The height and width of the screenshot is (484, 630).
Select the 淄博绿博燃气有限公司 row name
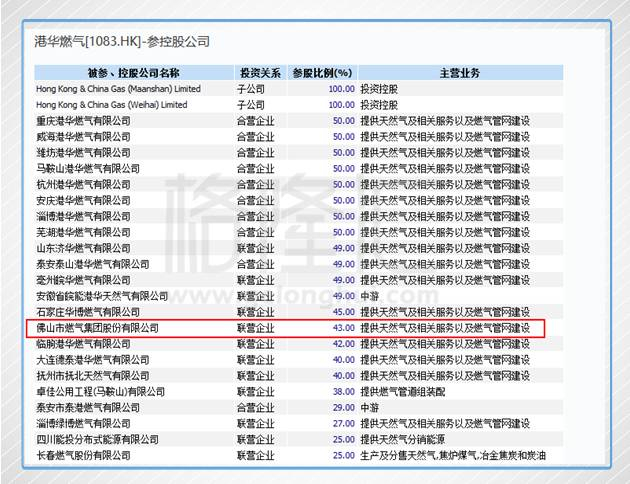coord(83,423)
